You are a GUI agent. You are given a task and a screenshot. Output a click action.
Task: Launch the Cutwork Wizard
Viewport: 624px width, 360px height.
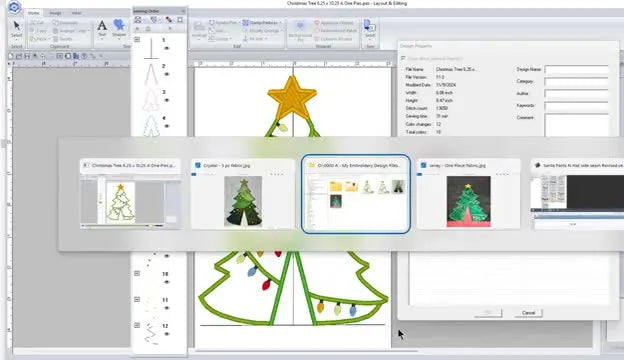[333, 39]
